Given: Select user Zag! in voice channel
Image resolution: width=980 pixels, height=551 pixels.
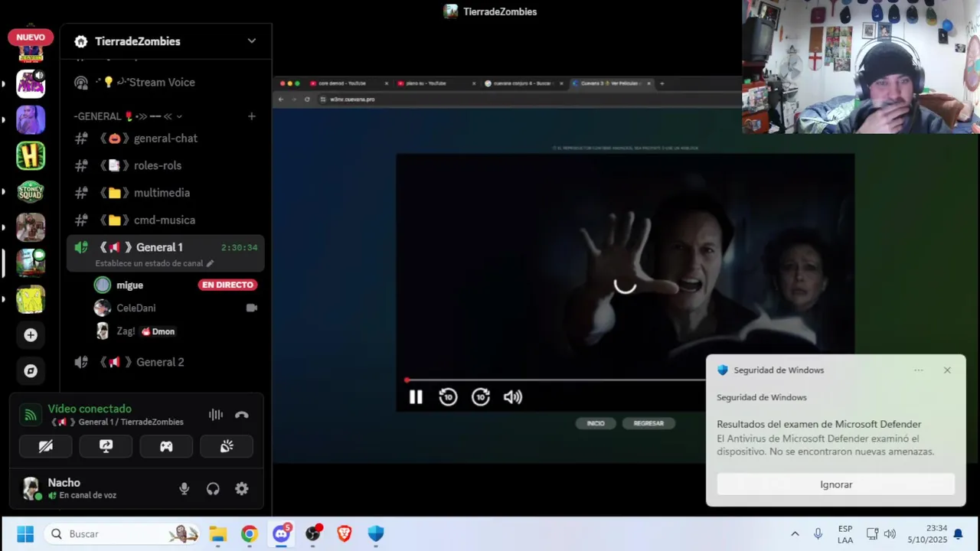Looking at the screenshot, I should tap(126, 331).
